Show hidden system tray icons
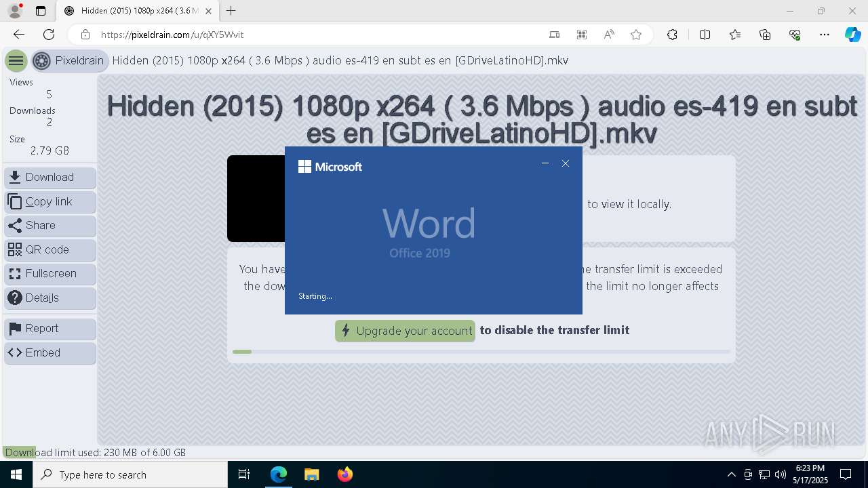 731,474
